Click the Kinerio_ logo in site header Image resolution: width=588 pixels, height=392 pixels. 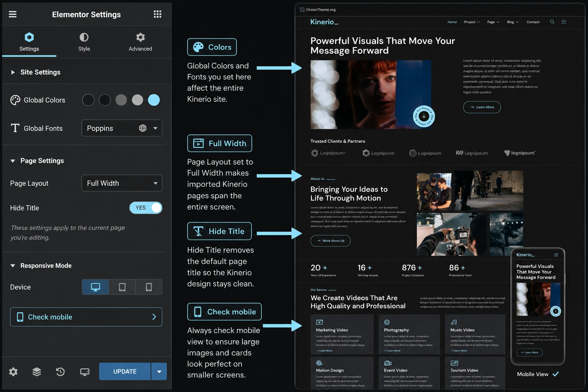[324, 22]
